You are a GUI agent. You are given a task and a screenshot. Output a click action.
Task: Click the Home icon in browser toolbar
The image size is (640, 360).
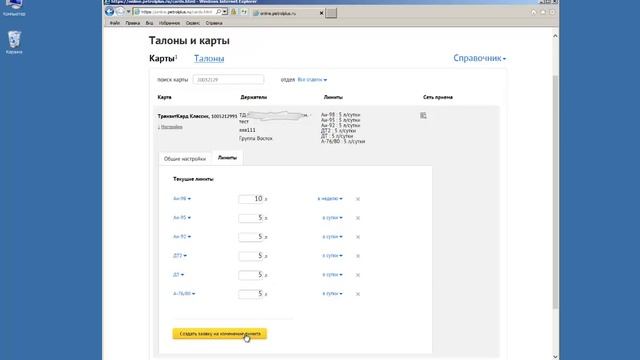533,12
